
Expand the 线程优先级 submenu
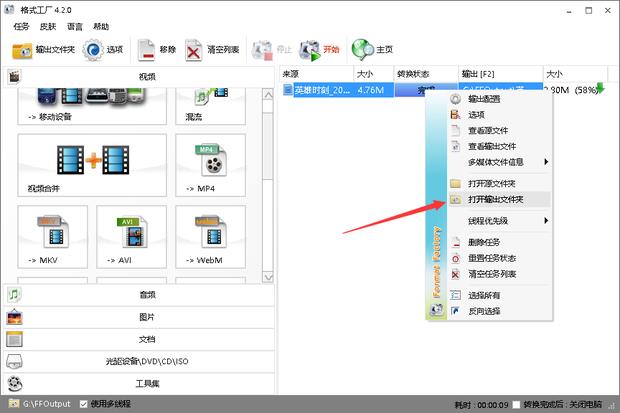tap(498, 220)
